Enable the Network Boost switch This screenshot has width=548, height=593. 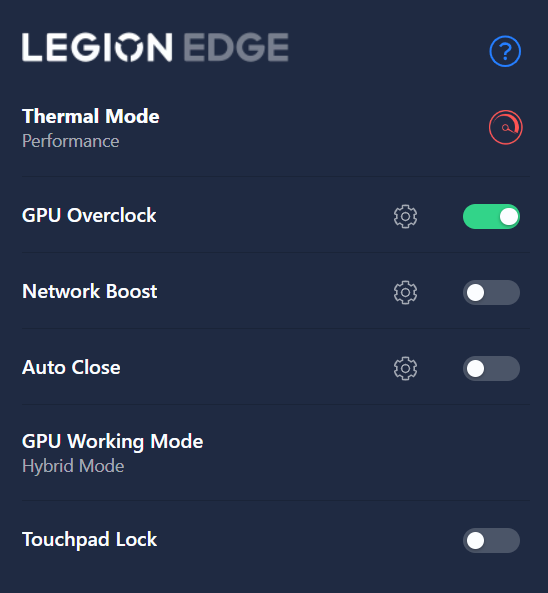pyautogui.click(x=491, y=292)
